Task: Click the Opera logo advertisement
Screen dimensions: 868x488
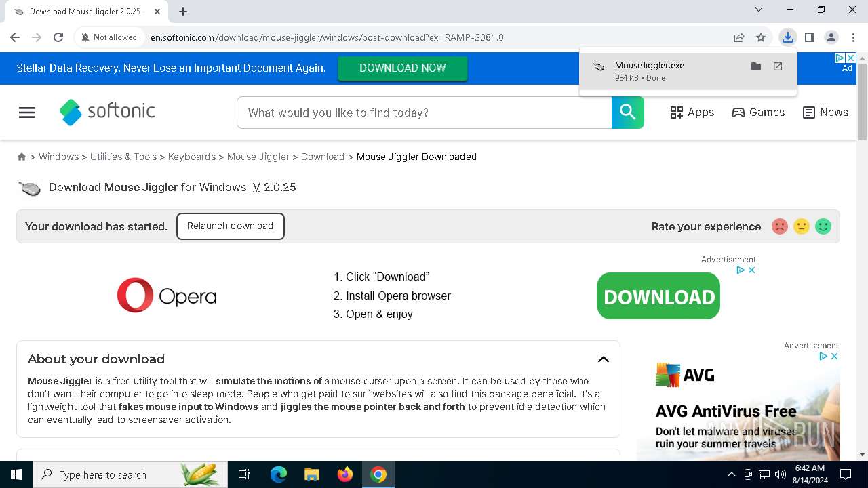Action: click(x=167, y=296)
